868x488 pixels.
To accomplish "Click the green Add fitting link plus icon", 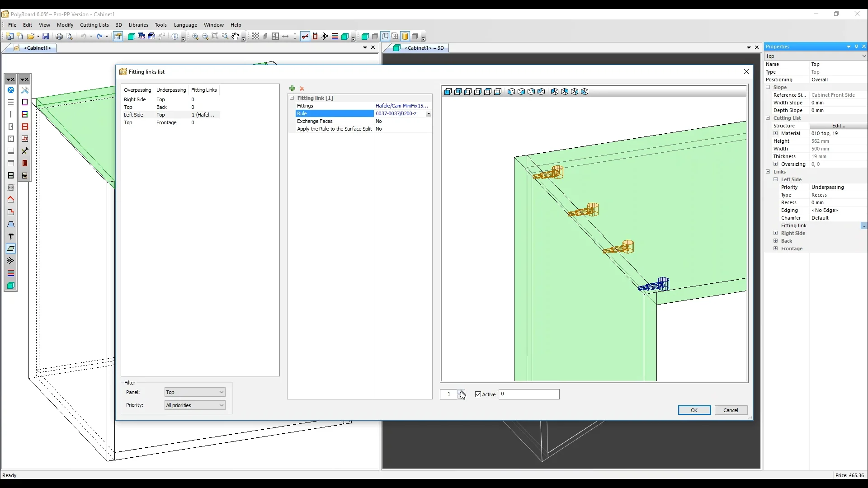I will pyautogui.click(x=292, y=89).
